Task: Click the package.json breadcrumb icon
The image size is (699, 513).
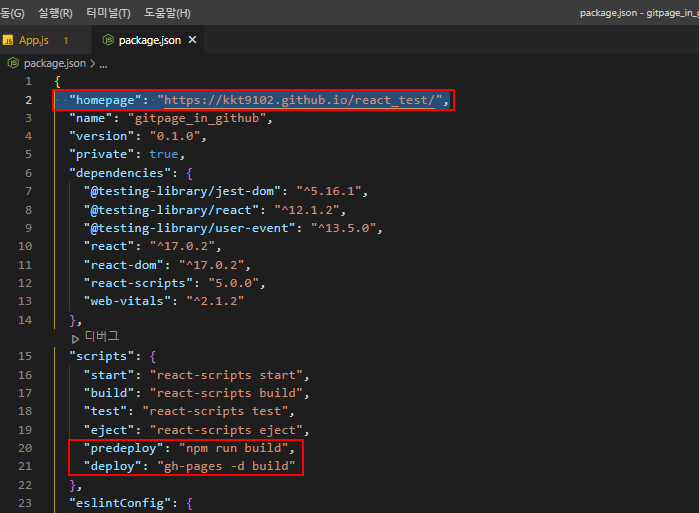Action: click(13, 63)
